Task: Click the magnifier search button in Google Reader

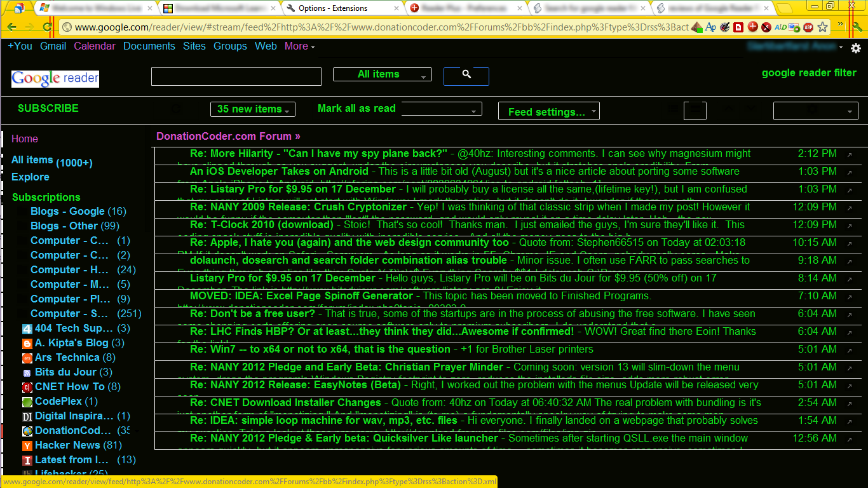Action: pyautogui.click(x=466, y=76)
